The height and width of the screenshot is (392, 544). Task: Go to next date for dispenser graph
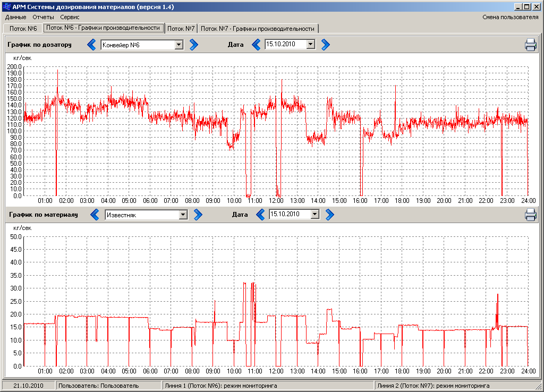(325, 45)
